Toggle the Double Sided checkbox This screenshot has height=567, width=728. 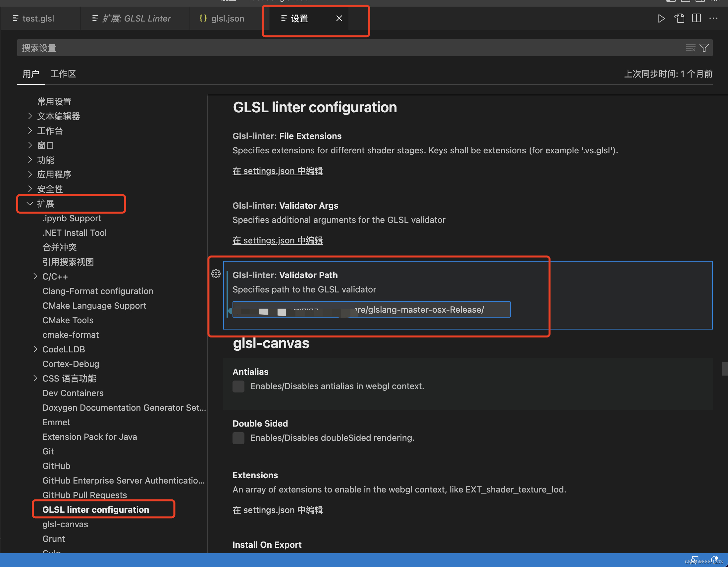[x=238, y=438]
